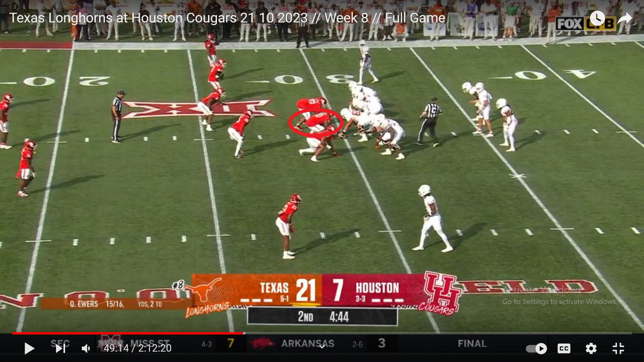The height and width of the screenshot is (362, 644).
Task: Toggle closed captions with the CC button
Action: (x=563, y=348)
